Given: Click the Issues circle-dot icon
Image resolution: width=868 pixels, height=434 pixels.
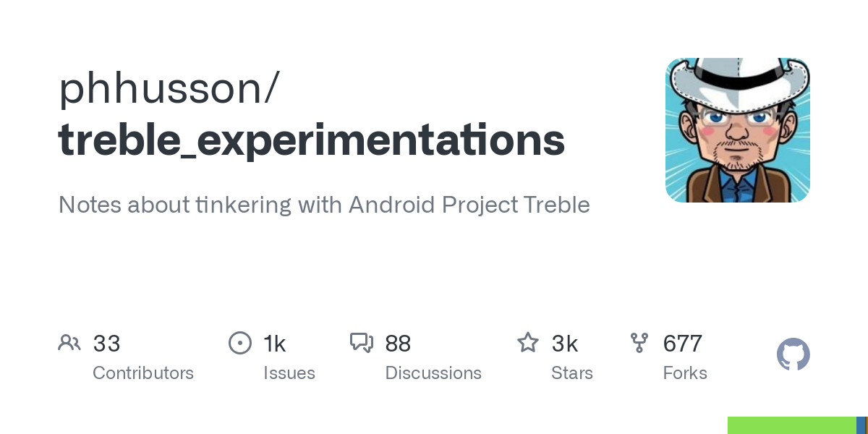Looking at the screenshot, I should tap(239, 343).
